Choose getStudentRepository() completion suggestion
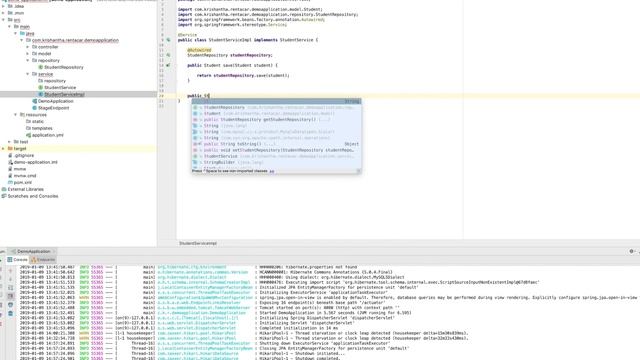The height and width of the screenshot is (360, 640). coord(276,120)
